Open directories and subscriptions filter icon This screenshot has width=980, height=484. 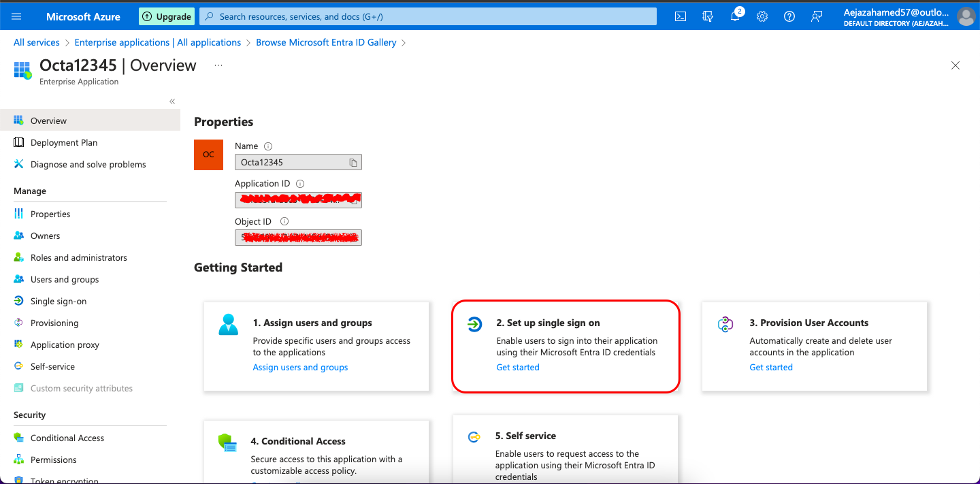click(x=708, y=16)
